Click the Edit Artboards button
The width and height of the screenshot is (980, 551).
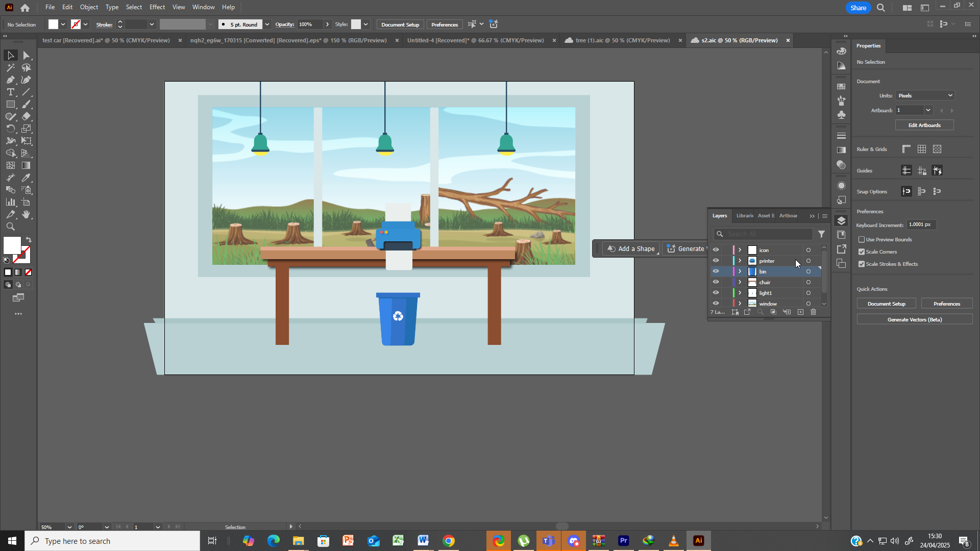pos(924,126)
